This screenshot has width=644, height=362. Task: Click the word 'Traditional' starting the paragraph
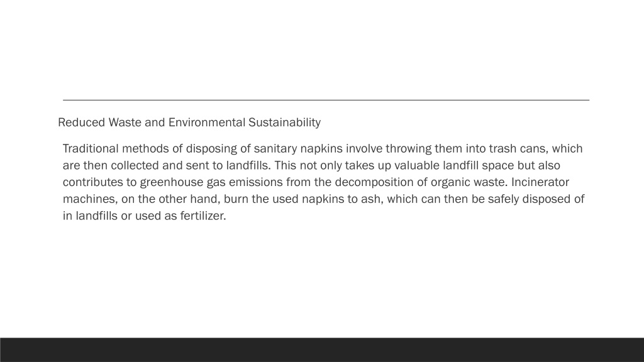click(x=91, y=148)
